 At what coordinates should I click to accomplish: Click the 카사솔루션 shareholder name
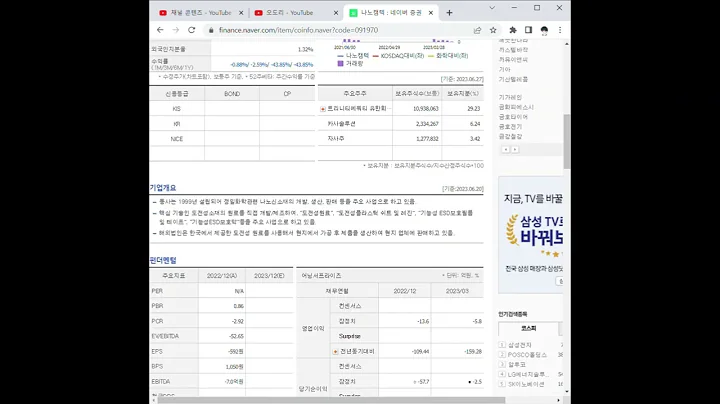click(341, 124)
